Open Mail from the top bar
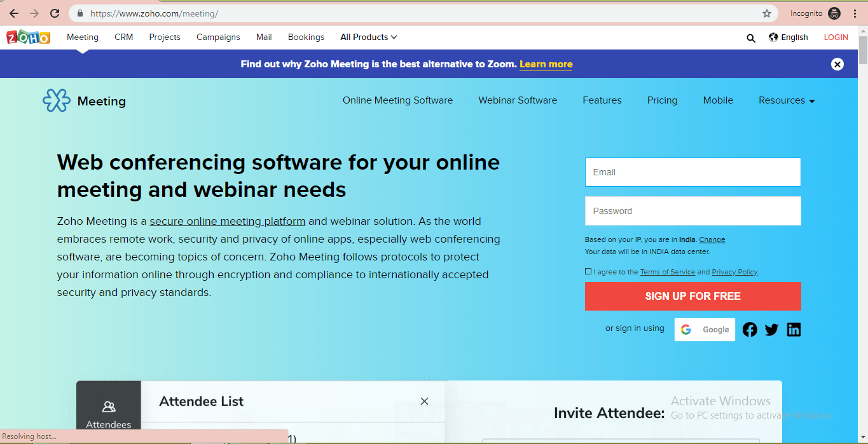 click(264, 37)
